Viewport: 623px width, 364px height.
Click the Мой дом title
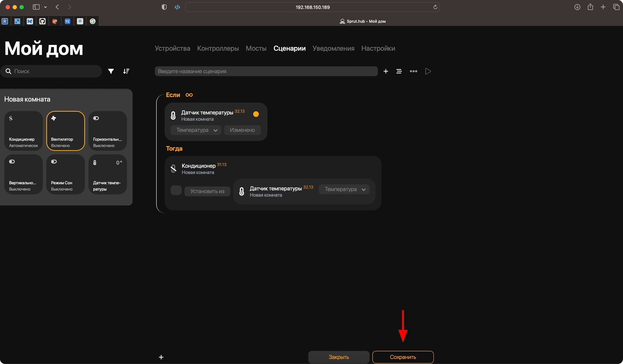point(44,48)
